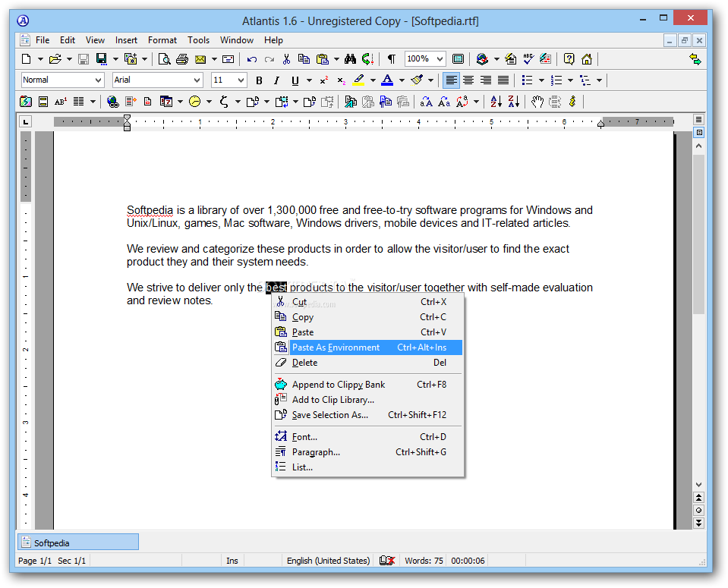728x588 pixels.
Task: Click the blue font color A button
Action: tap(387, 80)
